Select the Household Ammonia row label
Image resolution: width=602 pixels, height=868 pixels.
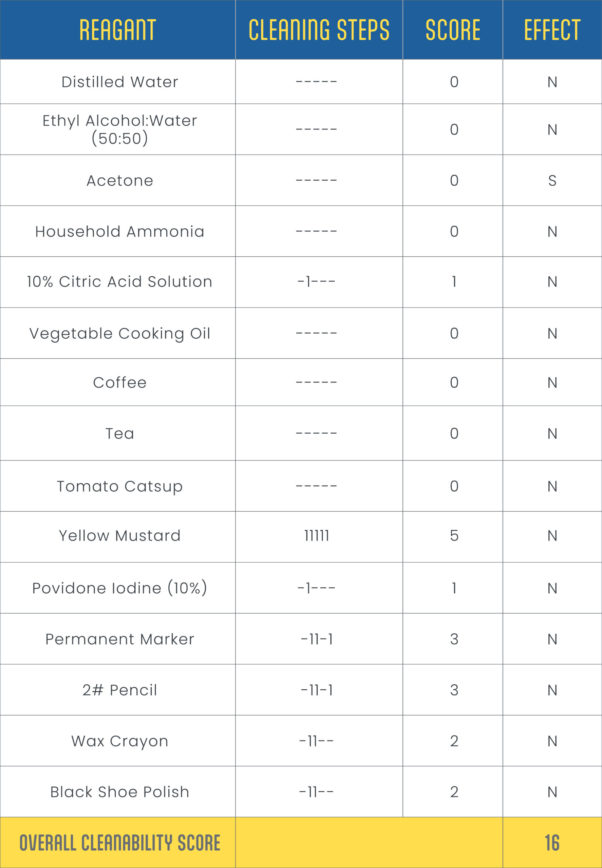point(119,232)
